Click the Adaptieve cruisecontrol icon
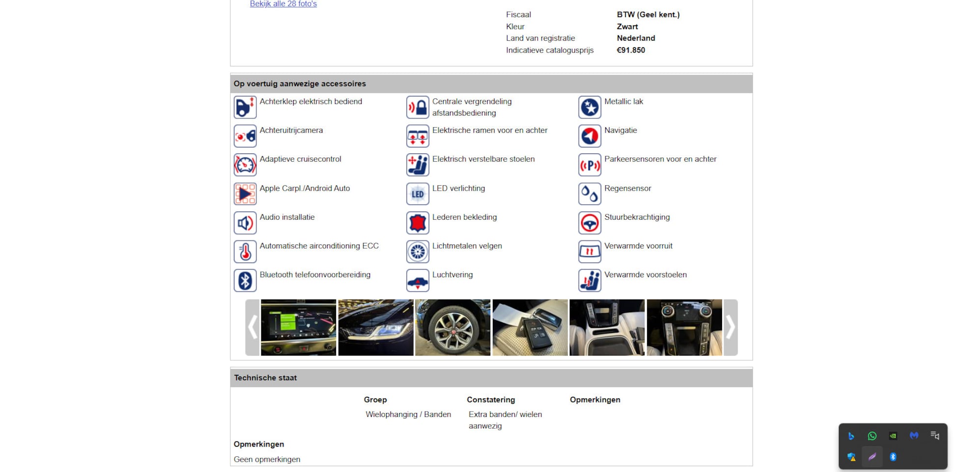The image size is (980, 472). 245,165
